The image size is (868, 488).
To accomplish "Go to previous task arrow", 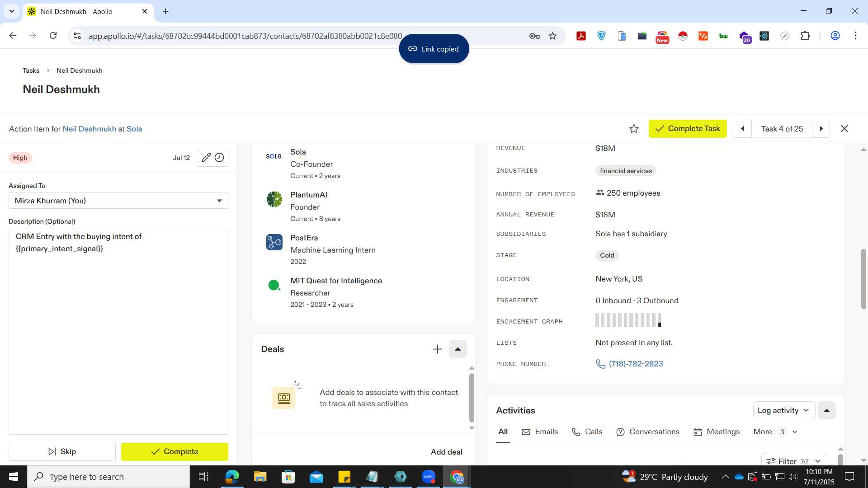I will (x=742, y=129).
